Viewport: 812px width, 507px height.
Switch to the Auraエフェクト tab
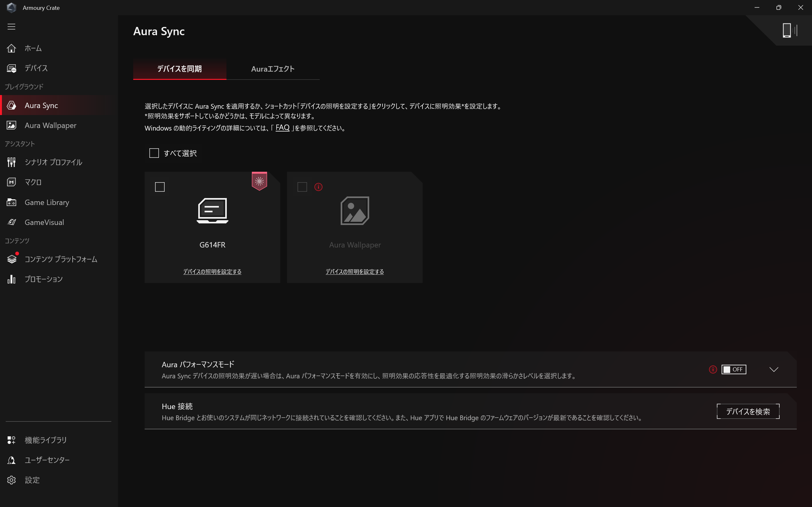coord(272,69)
